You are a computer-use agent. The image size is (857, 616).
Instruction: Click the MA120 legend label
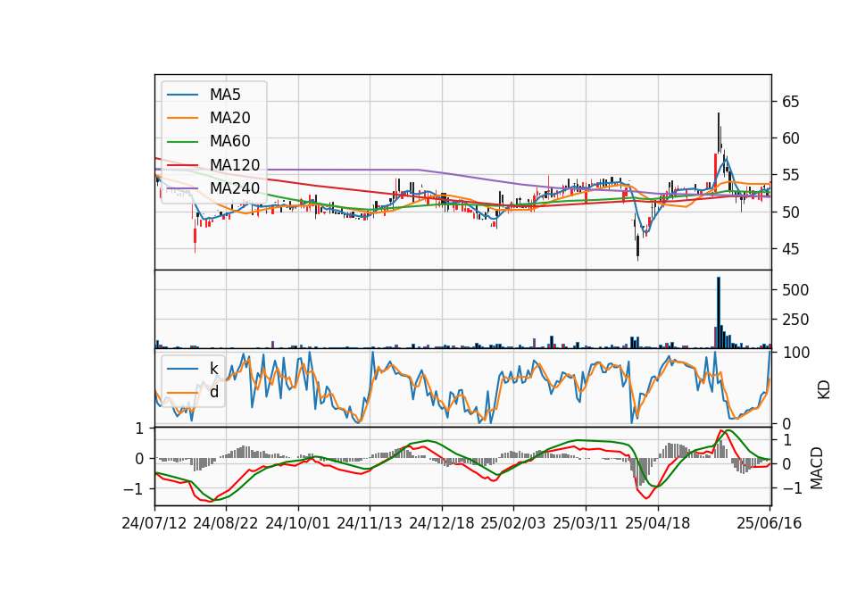tap(235, 165)
